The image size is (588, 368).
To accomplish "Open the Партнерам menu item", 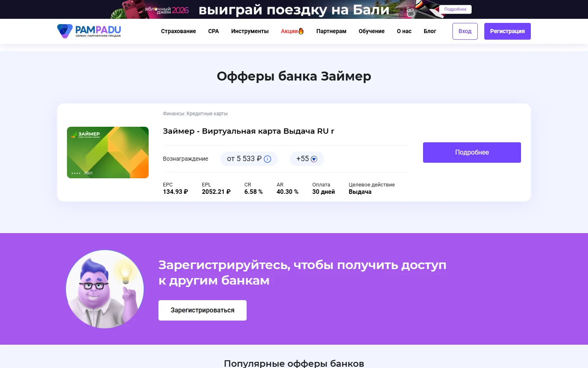I will [331, 31].
